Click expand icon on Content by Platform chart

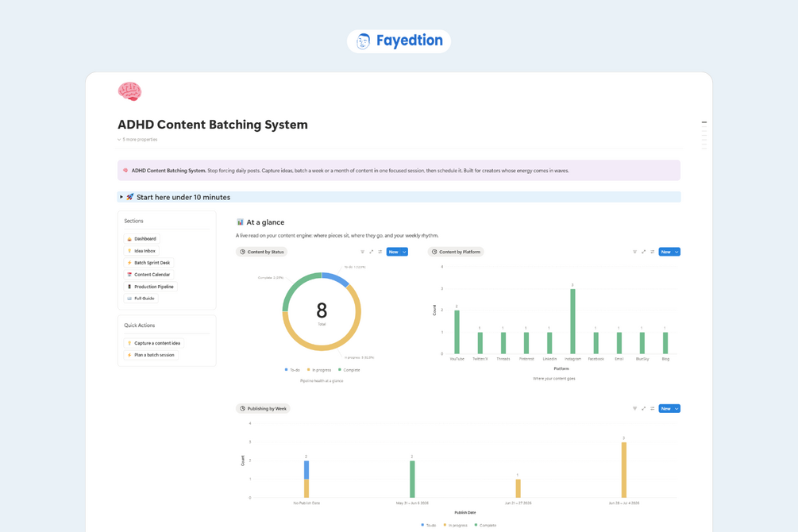click(x=643, y=252)
